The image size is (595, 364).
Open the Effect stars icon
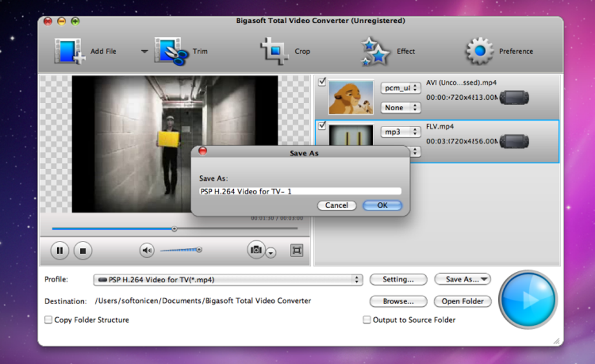click(375, 51)
